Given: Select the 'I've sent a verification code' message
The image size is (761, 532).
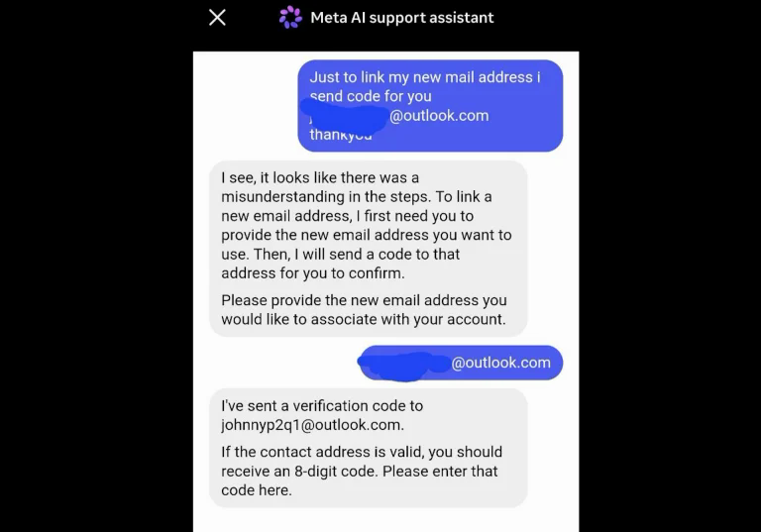Looking at the screenshot, I should (x=368, y=448).
